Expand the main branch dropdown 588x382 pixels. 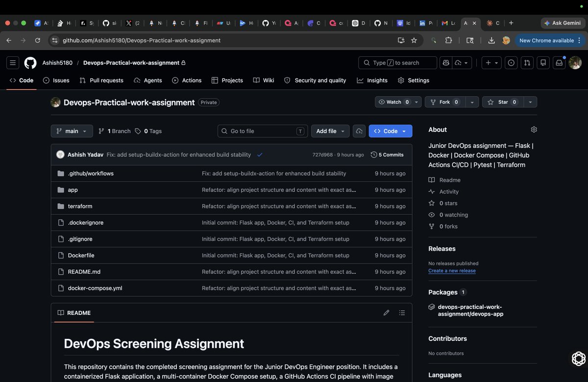coord(72,131)
